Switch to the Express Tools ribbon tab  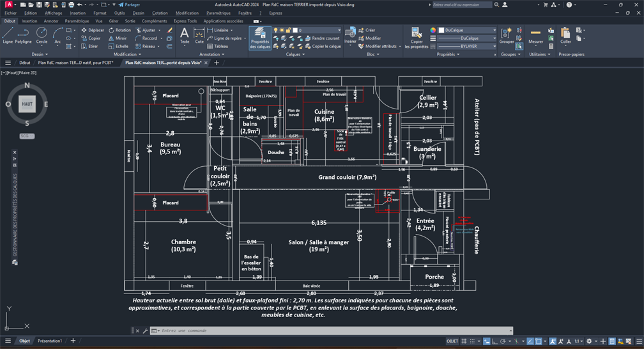pyautogui.click(x=185, y=21)
